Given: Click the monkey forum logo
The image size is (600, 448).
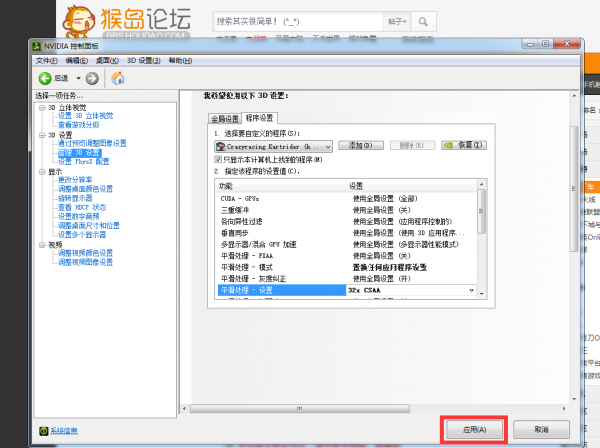Looking at the screenshot, I should (x=79, y=21).
